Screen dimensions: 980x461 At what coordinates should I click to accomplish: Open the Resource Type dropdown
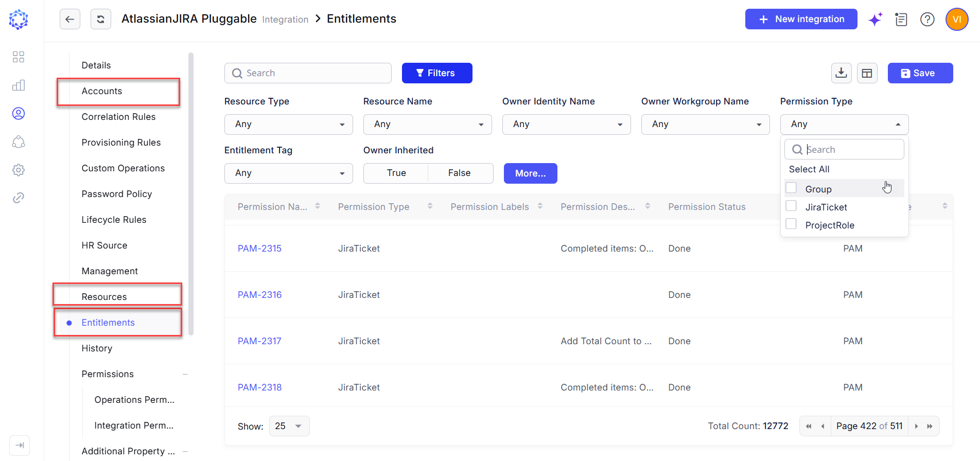coord(289,125)
